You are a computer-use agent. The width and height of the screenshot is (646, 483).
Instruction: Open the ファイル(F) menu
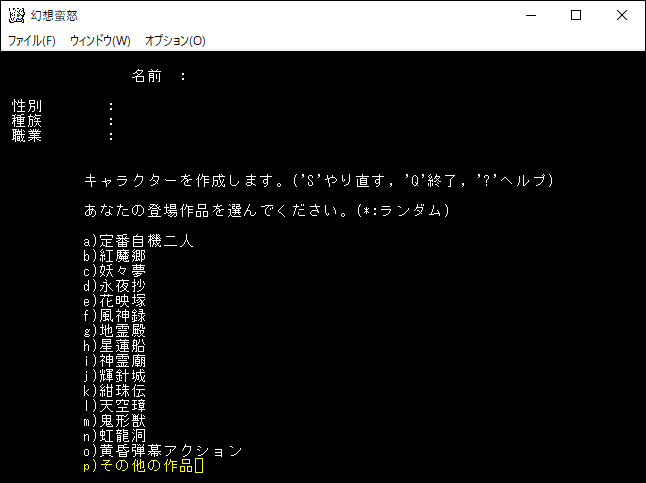pyautogui.click(x=32, y=41)
